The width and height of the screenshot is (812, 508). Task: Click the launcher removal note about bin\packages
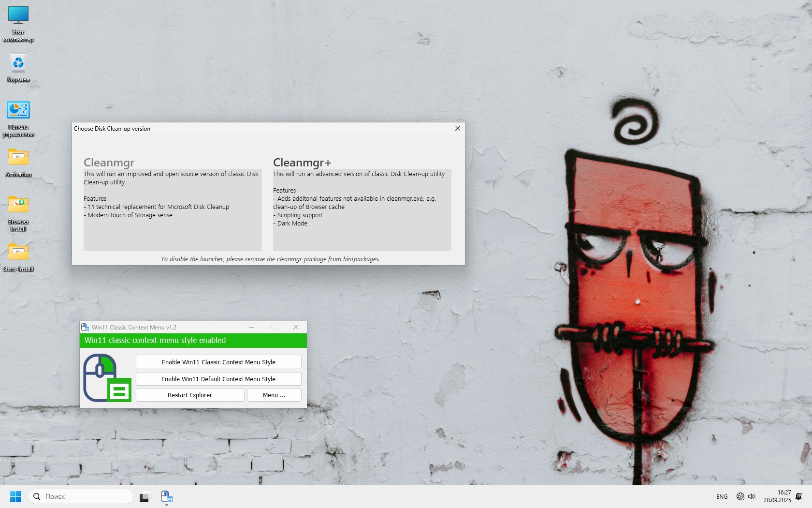(270, 259)
